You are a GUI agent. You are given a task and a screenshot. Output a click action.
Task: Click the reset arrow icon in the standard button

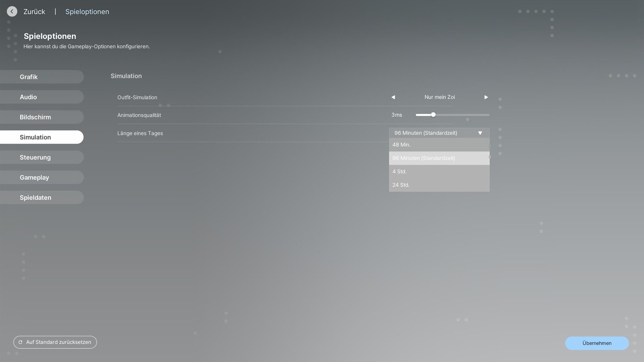21,342
